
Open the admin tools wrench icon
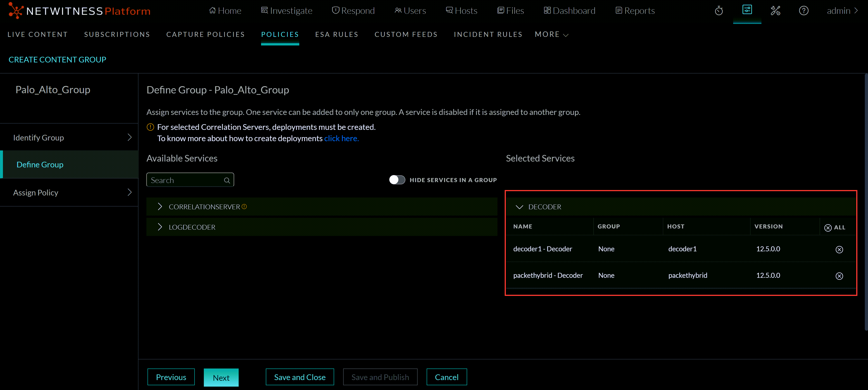pyautogui.click(x=776, y=10)
